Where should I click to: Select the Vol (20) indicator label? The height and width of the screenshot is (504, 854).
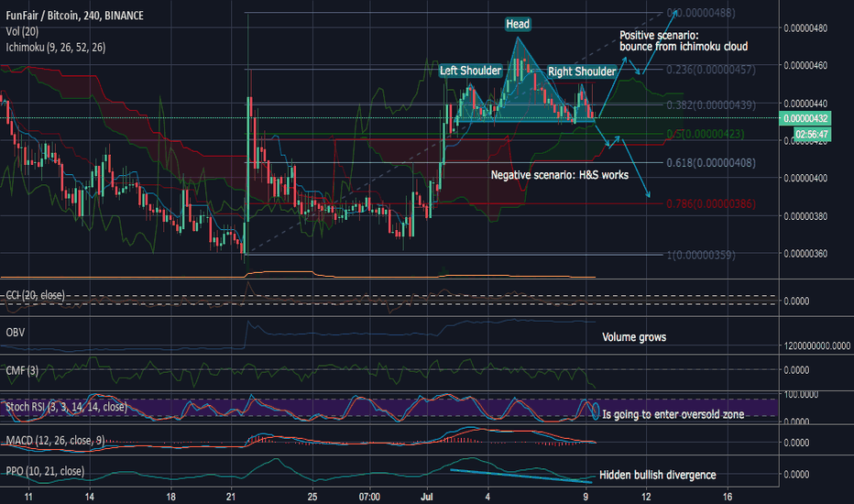coord(22,31)
